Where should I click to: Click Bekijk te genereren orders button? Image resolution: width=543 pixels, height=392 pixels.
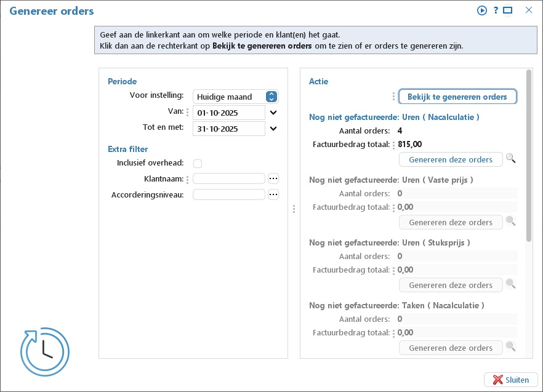click(x=457, y=97)
